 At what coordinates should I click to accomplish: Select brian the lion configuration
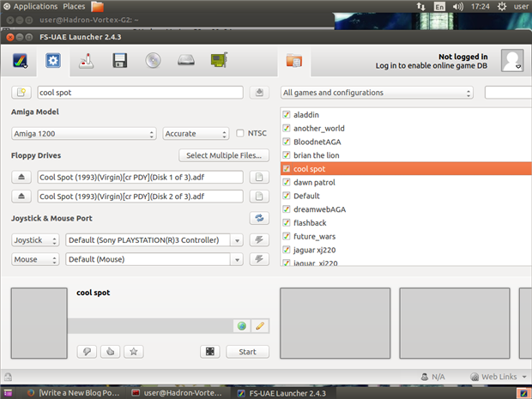[x=406, y=155]
